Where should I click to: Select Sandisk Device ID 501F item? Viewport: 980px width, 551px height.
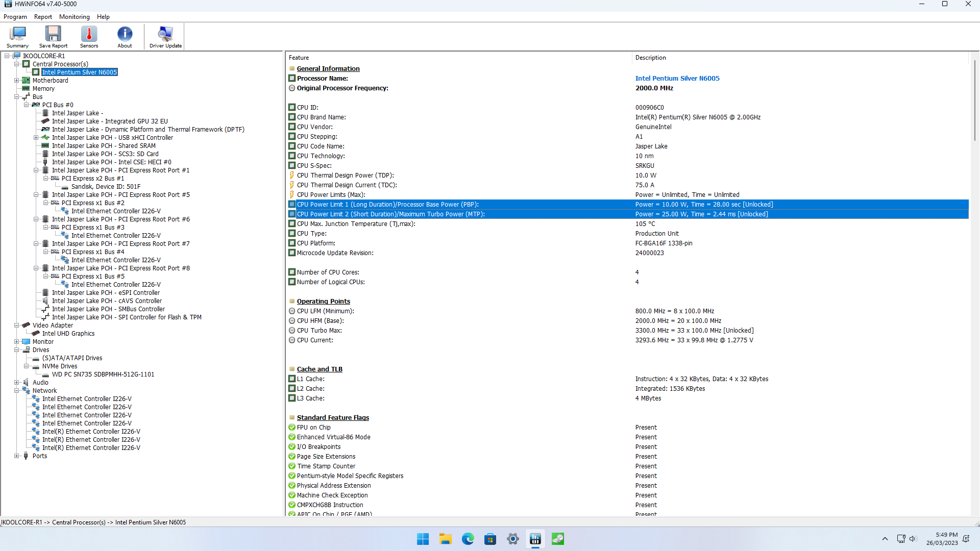point(106,187)
